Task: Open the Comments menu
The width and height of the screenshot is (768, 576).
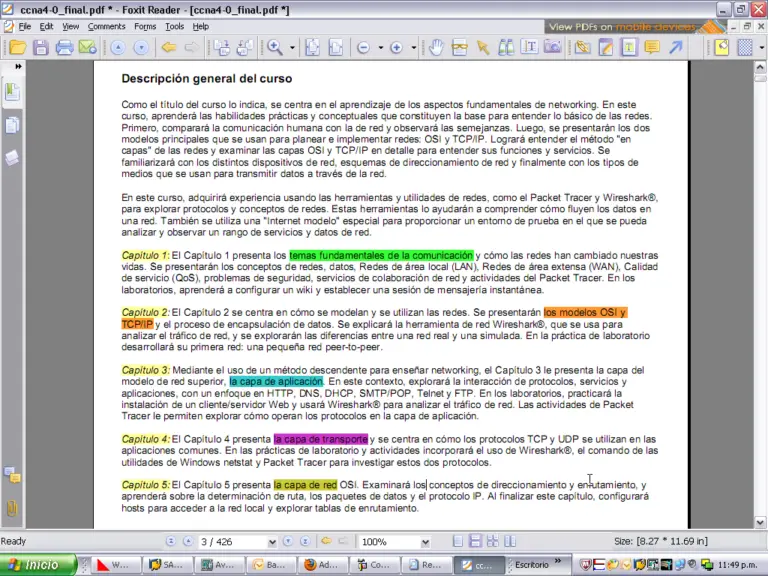Action: pos(106,26)
